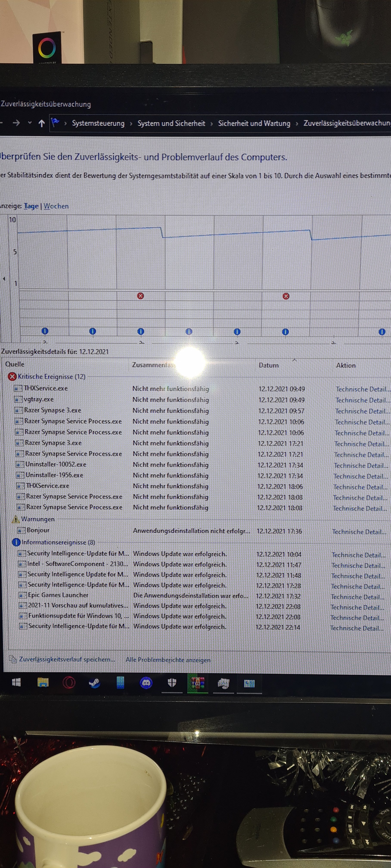
Task: Click the Control Panel taskbar icon
Action: pyautogui.click(x=249, y=684)
